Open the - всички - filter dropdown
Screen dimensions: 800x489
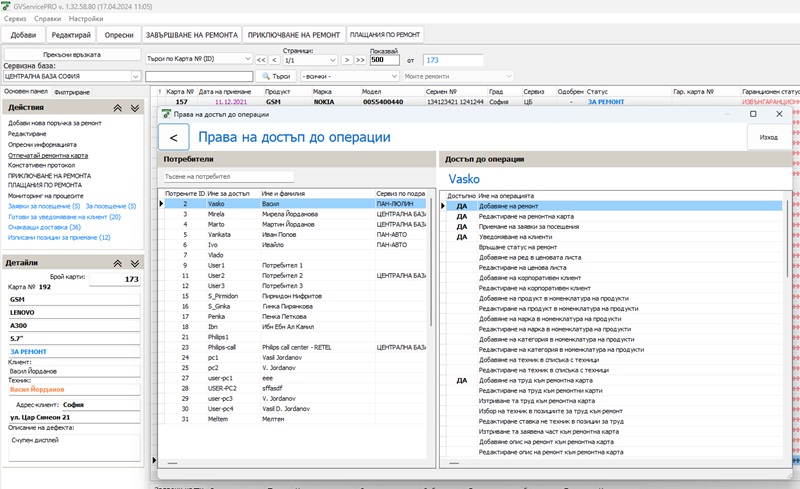click(349, 76)
